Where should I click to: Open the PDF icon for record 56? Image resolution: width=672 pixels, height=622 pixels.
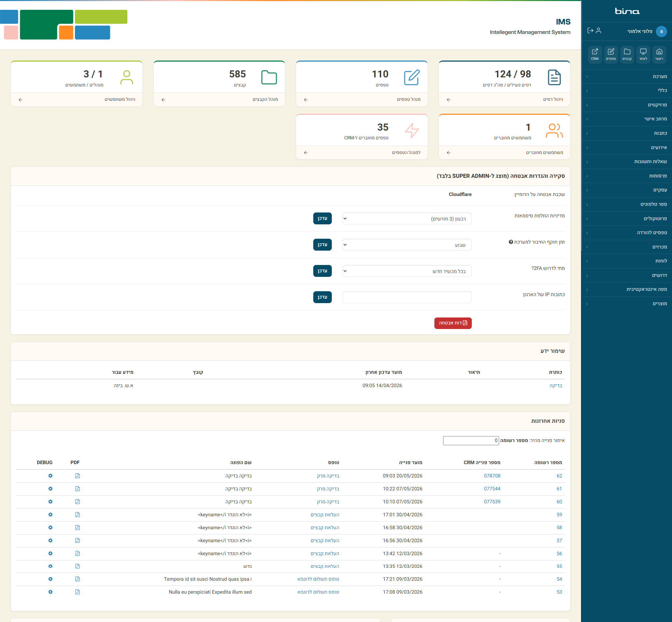pyautogui.click(x=77, y=553)
